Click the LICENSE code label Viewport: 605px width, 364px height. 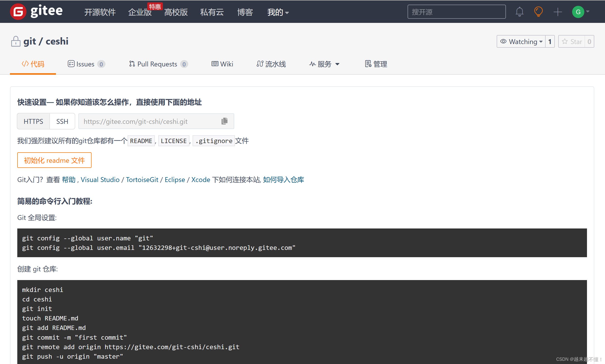pos(174,141)
